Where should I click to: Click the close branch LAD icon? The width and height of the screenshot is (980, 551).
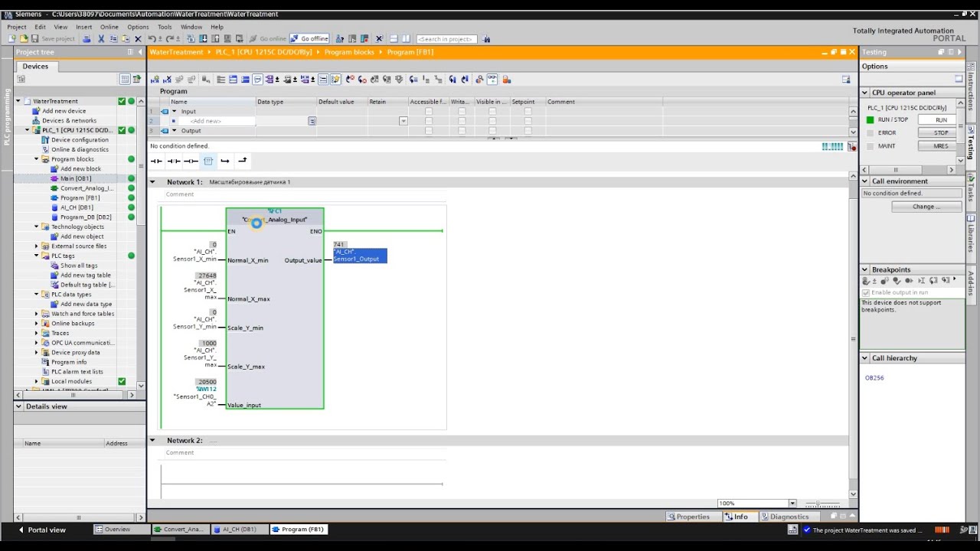242,161
